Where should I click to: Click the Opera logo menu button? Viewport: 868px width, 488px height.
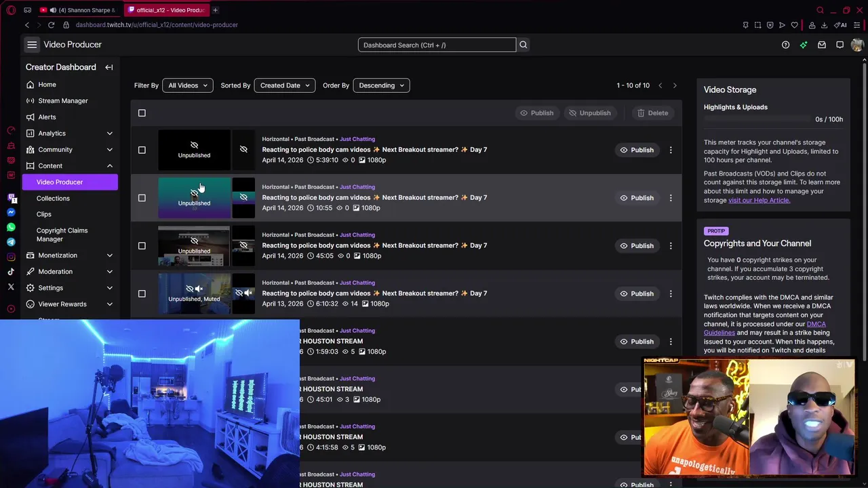pyautogui.click(x=11, y=10)
